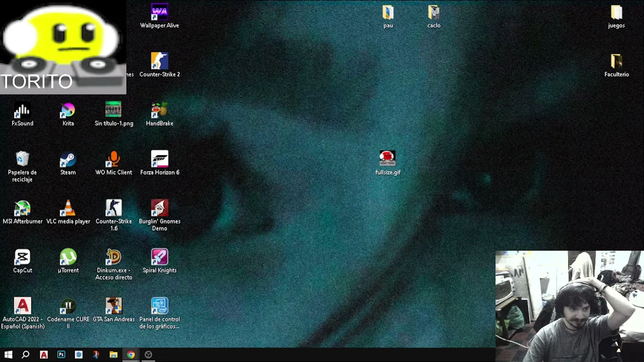The height and width of the screenshot is (362, 644).
Task: Open AutoCAD from the taskbar
Action: tap(44, 354)
